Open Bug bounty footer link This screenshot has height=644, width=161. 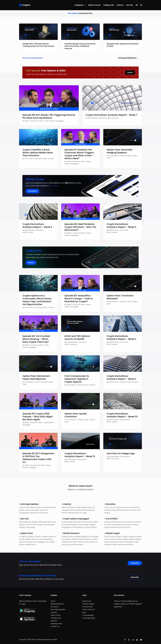(x=87, y=601)
